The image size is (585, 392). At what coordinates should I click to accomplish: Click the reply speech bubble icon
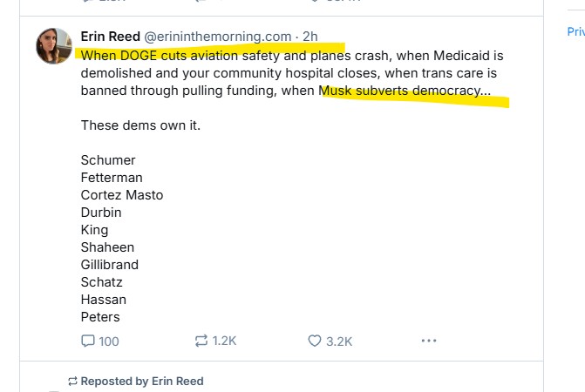(88, 341)
